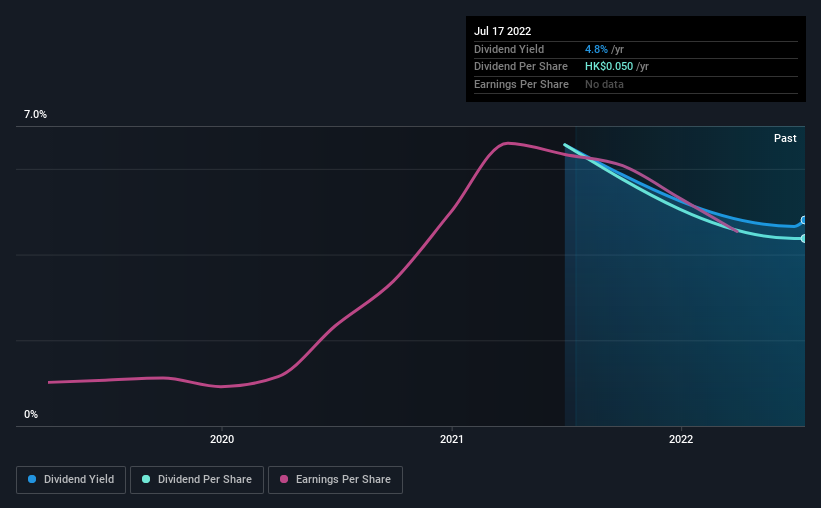Click the blue Dividend Yield endpoint marker
This screenshot has height=508, width=821.
pos(804,220)
